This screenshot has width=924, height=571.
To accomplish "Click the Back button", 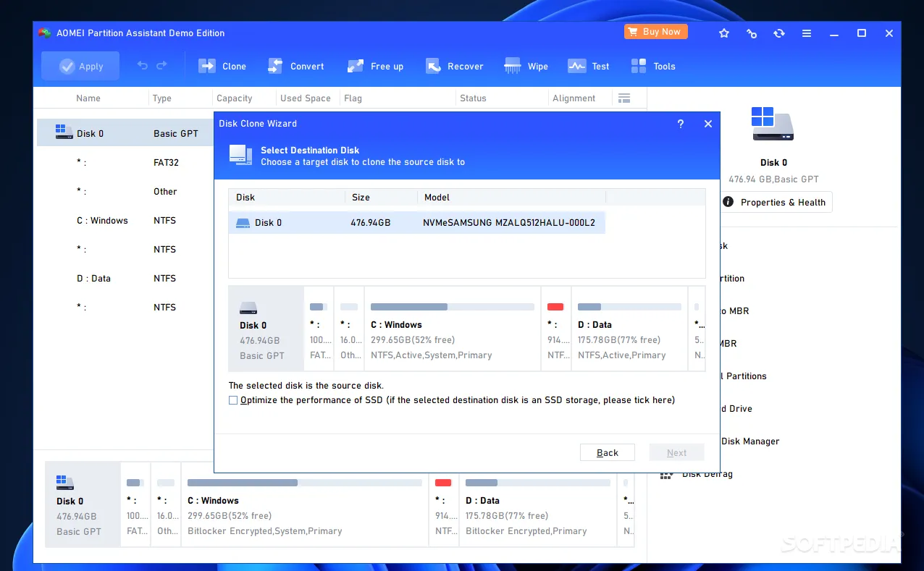I will (607, 453).
